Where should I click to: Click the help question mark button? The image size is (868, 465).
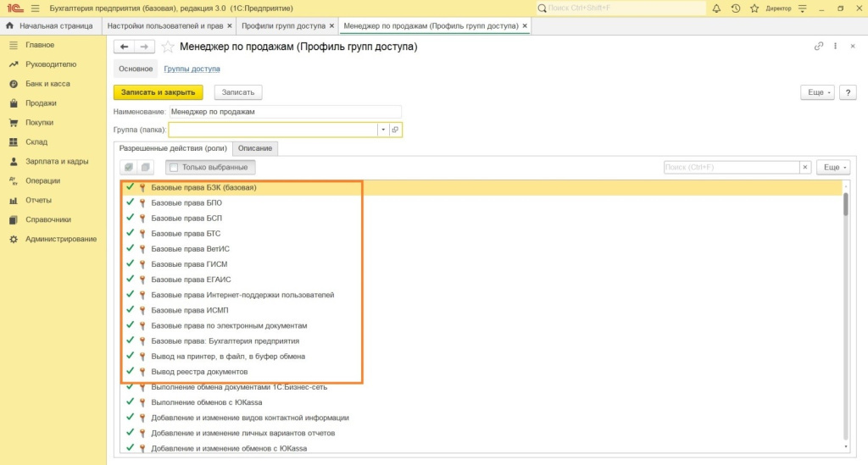pos(848,92)
